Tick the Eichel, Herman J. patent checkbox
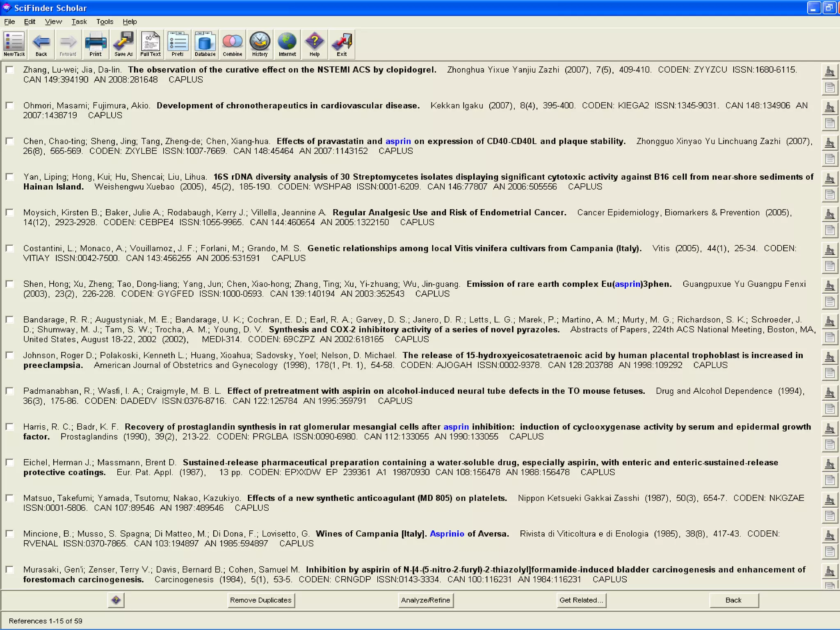The height and width of the screenshot is (630, 840). tap(10, 462)
